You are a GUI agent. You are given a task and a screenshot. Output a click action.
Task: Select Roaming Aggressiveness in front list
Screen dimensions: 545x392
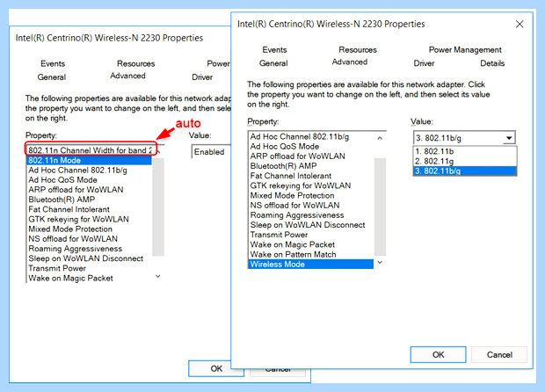pyautogui.click(x=311, y=215)
